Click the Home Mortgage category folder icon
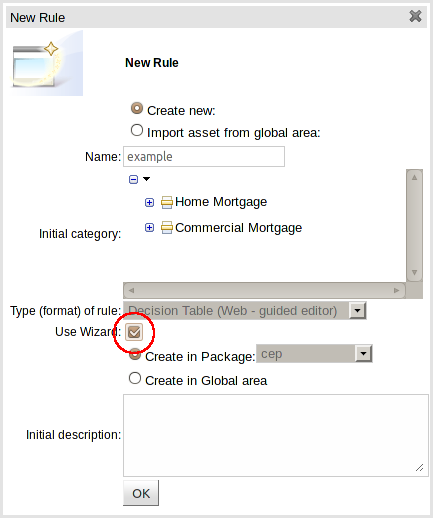The image size is (433, 518). coord(167,202)
